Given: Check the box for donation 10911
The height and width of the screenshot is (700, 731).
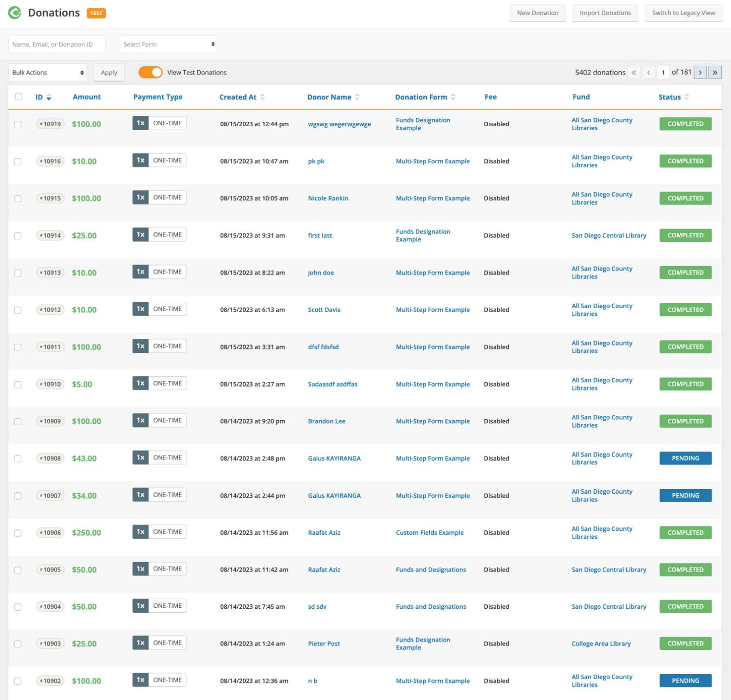Looking at the screenshot, I should pyautogui.click(x=18, y=347).
